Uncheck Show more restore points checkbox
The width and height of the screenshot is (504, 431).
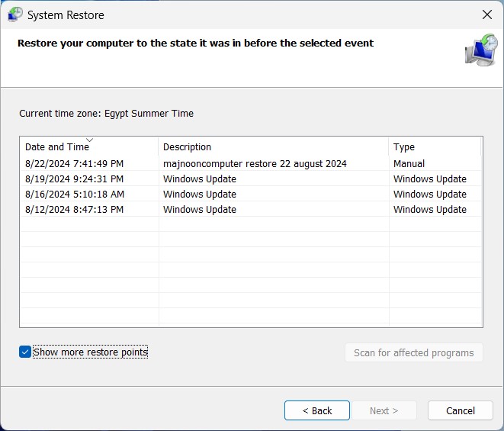(x=25, y=352)
